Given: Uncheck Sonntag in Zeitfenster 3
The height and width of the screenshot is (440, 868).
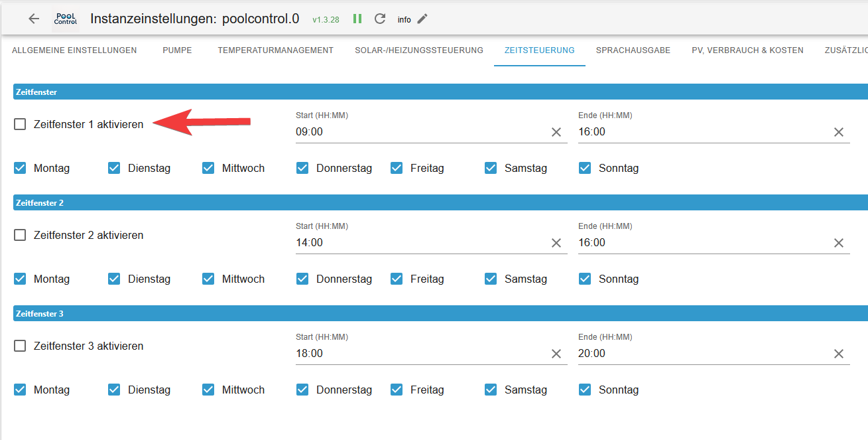Looking at the screenshot, I should click(x=585, y=390).
